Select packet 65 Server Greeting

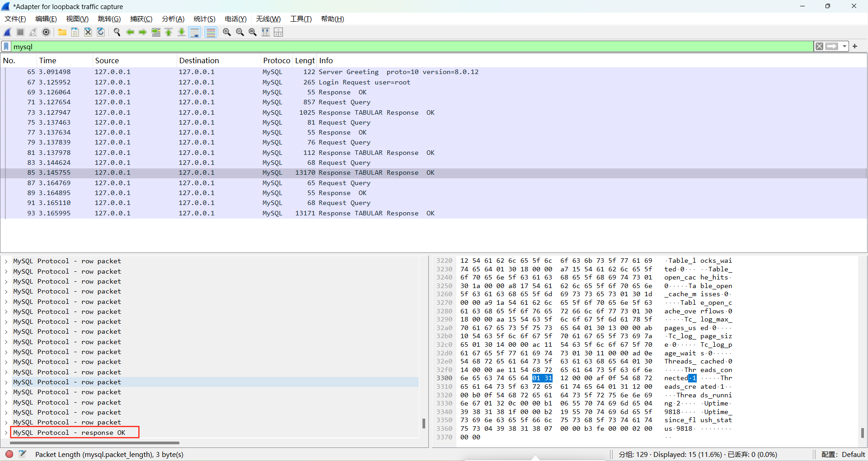pyautogui.click(x=434, y=72)
